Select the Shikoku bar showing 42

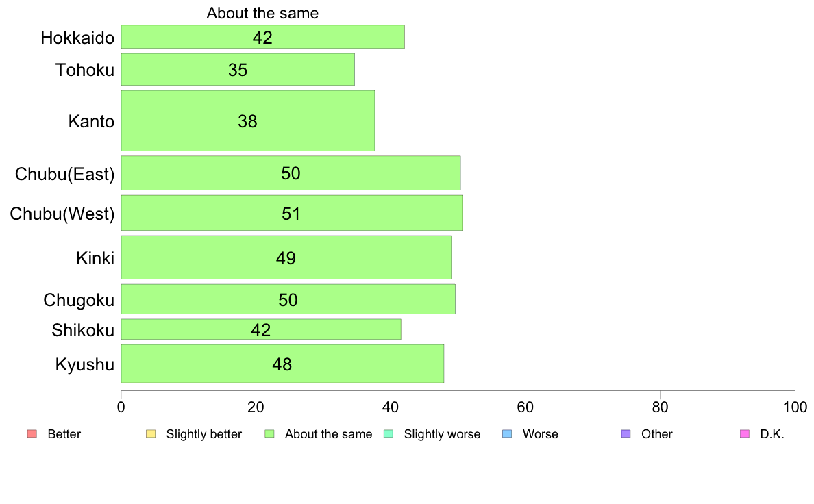tap(261, 329)
